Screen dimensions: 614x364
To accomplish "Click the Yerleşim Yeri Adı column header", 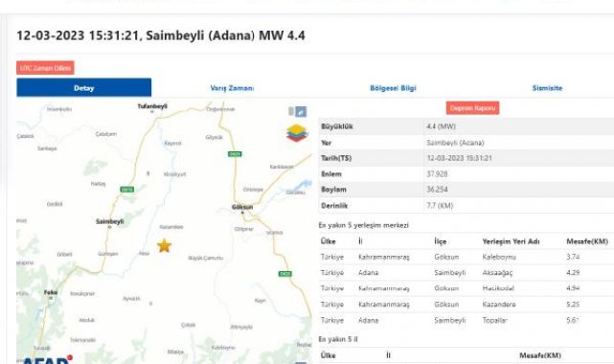I will tap(511, 241).
